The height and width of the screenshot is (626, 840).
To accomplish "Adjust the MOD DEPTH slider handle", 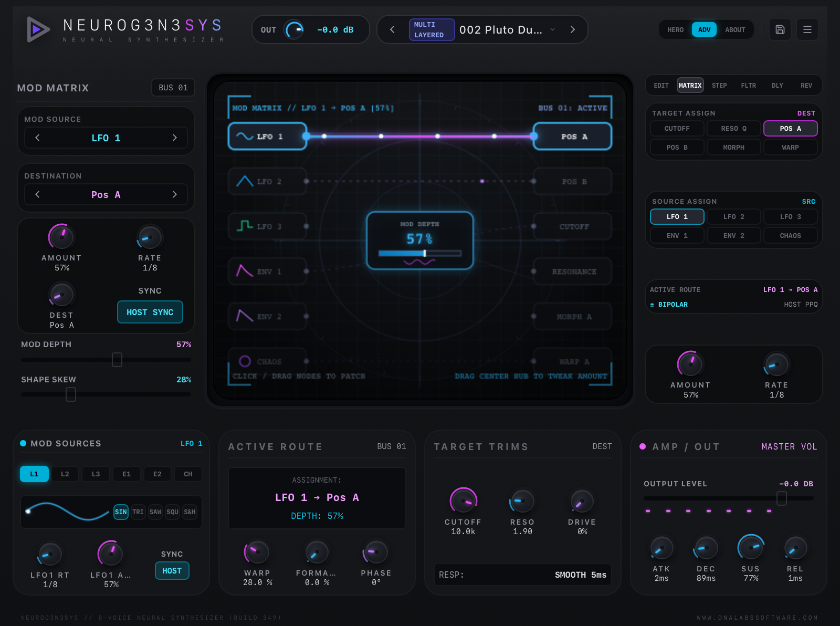I will 117,360.
